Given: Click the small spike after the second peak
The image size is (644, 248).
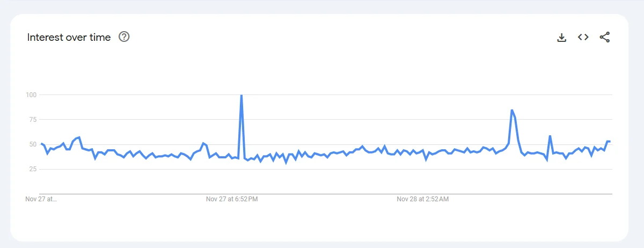Looking at the screenshot, I should coord(550,136).
